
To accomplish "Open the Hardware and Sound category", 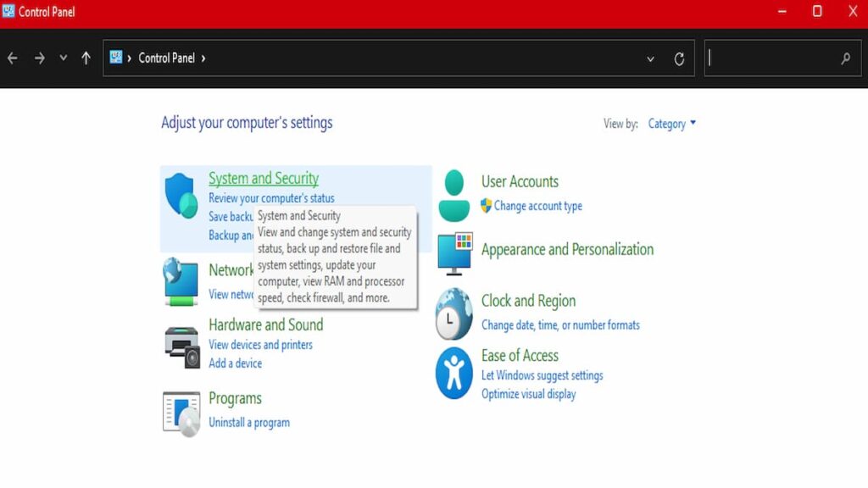I will click(x=265, y=324).
